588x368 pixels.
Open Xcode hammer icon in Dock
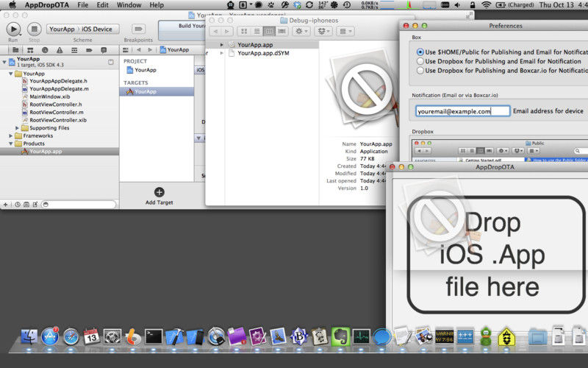(175, 337)
